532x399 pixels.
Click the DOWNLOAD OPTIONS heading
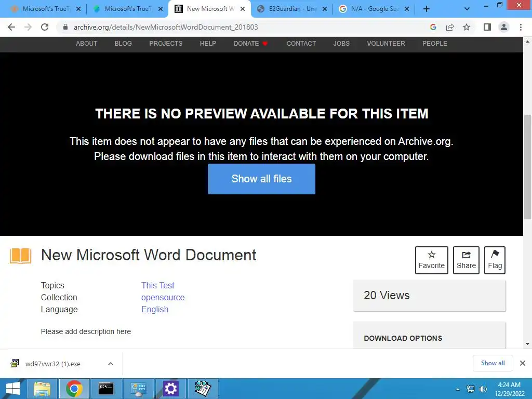(403, 338)
